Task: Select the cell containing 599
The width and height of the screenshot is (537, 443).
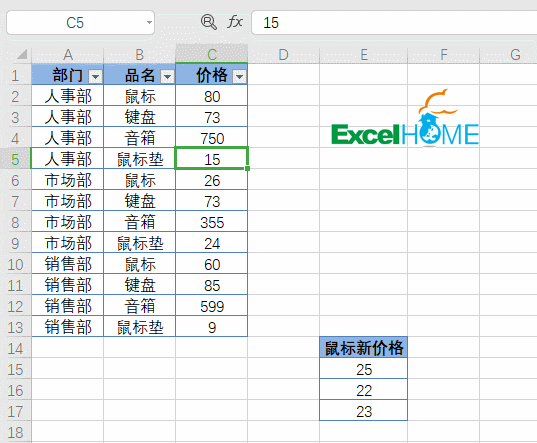Action: click(x=212, y=306)
